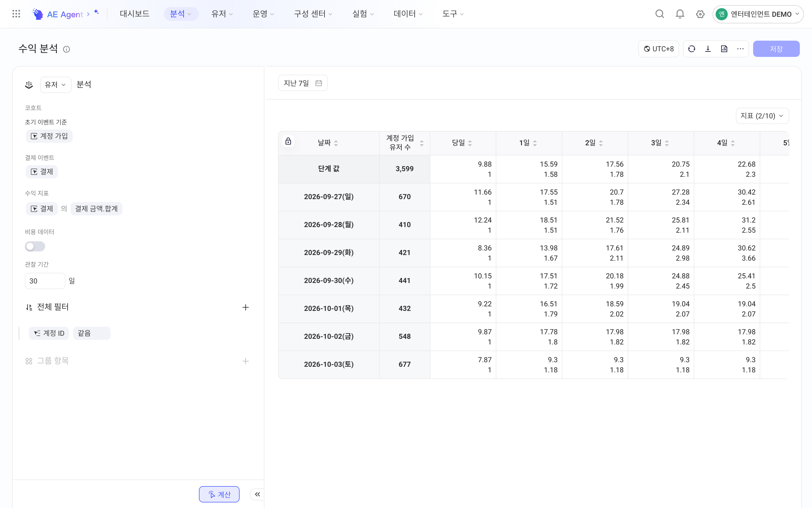Open the settings gear icon
Image resolution: width=812 pixels, height=508 pixels.
(700, 14)
